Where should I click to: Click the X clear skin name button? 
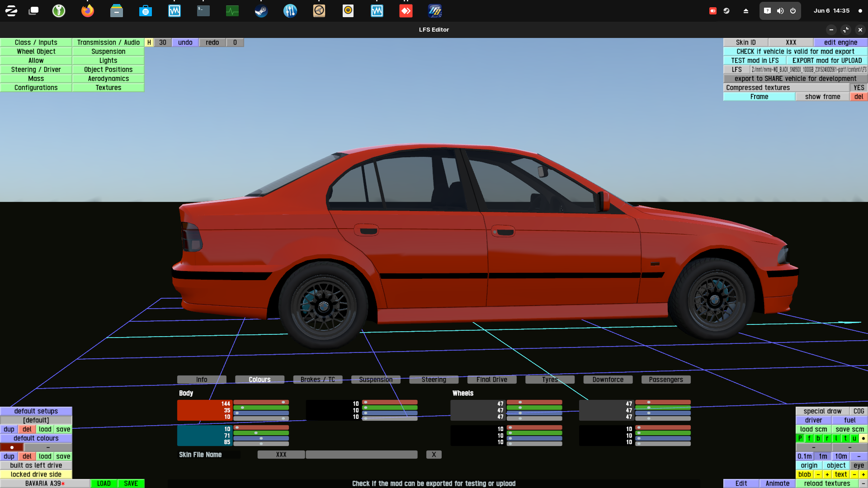(434, 455)
